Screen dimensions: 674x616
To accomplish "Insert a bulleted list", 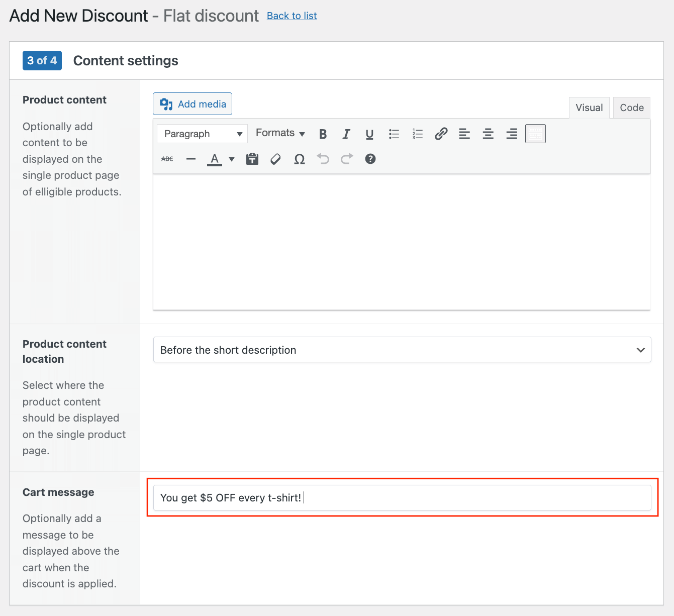I will tap(394, 134).
